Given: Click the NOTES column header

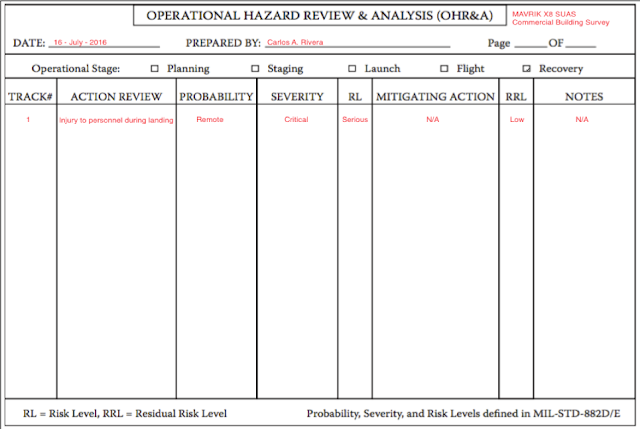Looking at the screenshot, I should [584, 97].
